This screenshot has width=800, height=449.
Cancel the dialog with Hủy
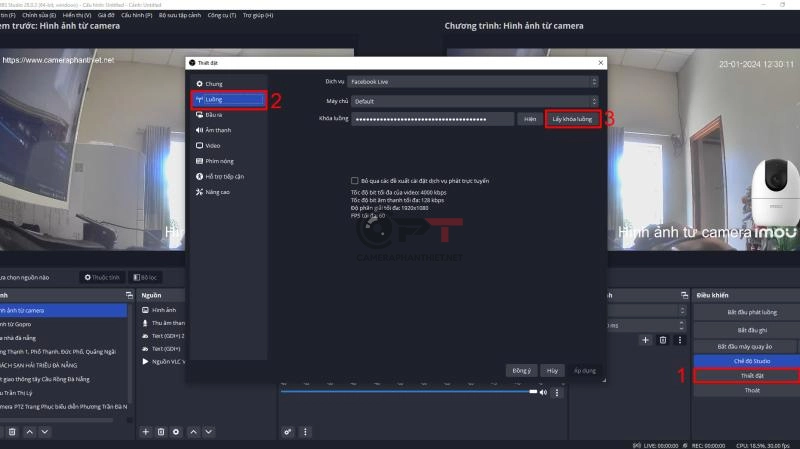coord(552,371)
